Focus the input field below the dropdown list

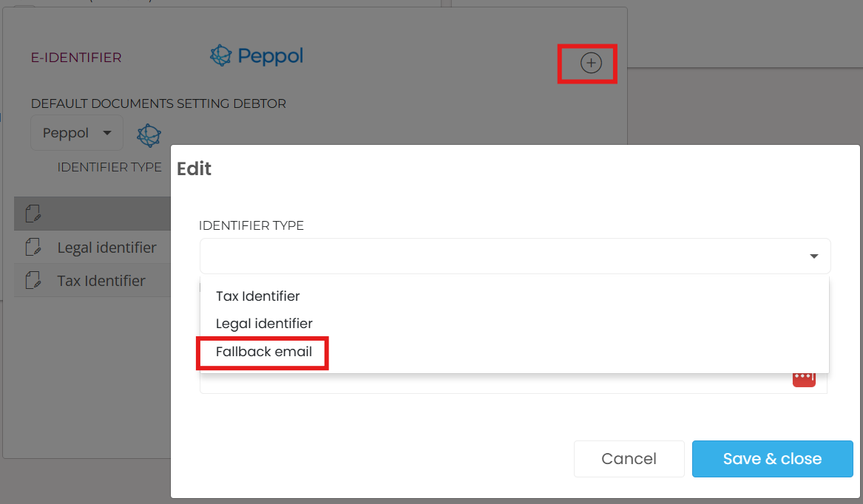click(488, 383)
